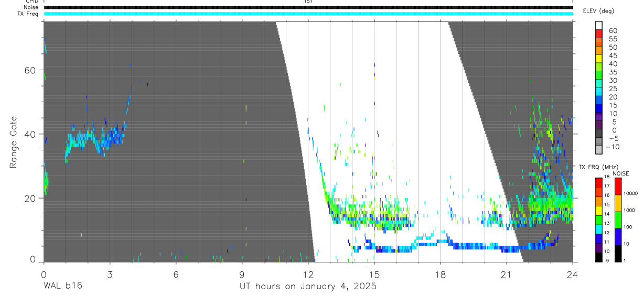
Task: Click the 100 label on NOISE legend
Action: click(x=628, y=227)
